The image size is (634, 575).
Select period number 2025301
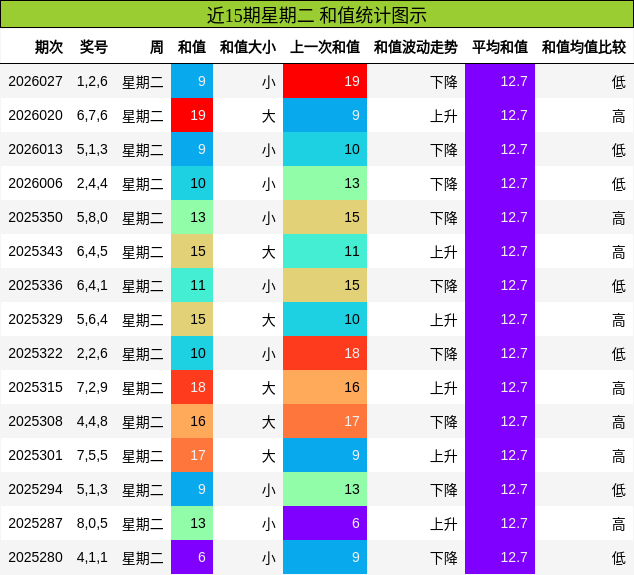coord(36,455)
